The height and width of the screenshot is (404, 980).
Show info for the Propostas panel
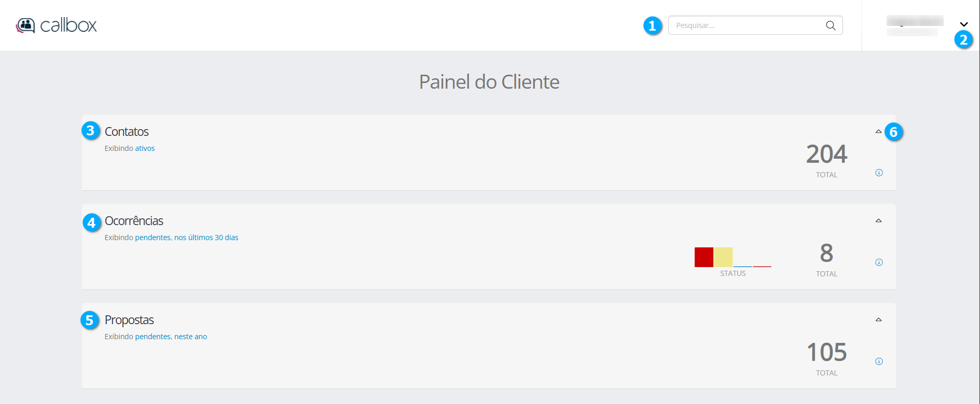tap(879, 361)
